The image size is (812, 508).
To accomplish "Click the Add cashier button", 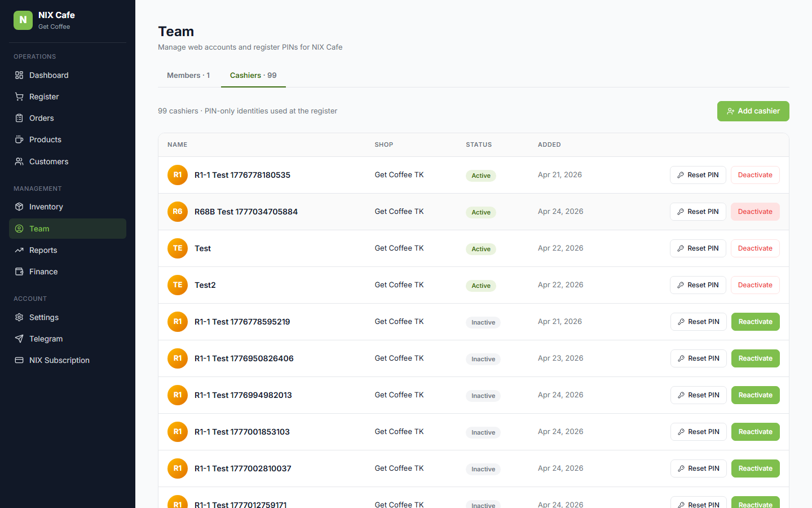I will pos(753,111).
